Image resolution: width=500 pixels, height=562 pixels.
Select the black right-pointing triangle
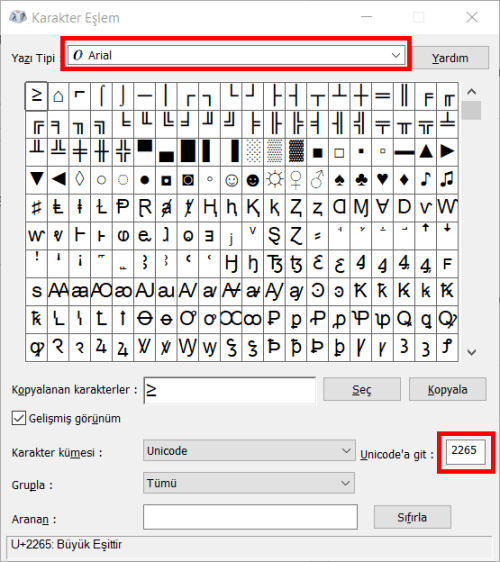tap(447, 152)
